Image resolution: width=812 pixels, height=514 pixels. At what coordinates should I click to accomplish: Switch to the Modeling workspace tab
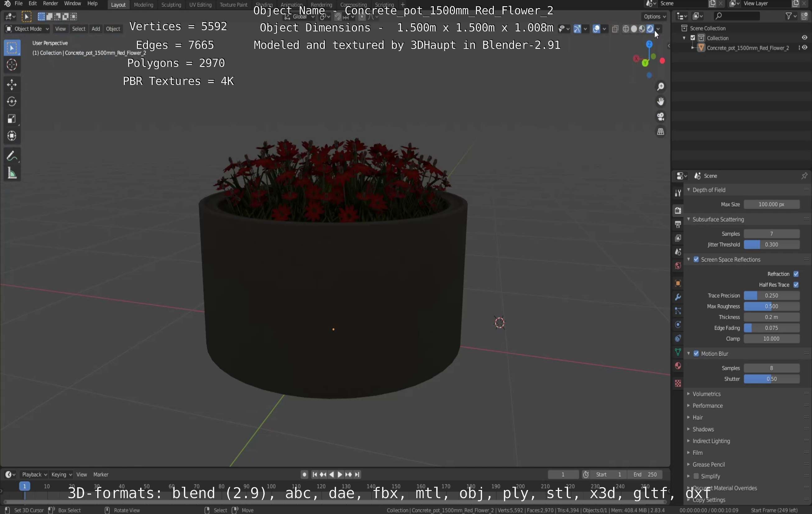[143, 5]
